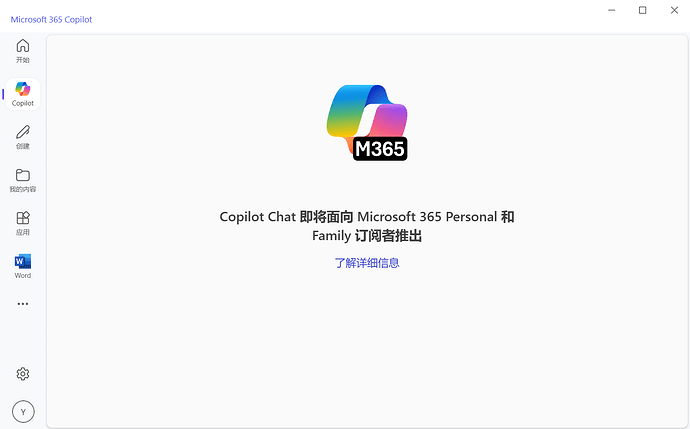Open the account avatar labeled Y
This screenshot has height=429, width=690.
tap(23, 412)
